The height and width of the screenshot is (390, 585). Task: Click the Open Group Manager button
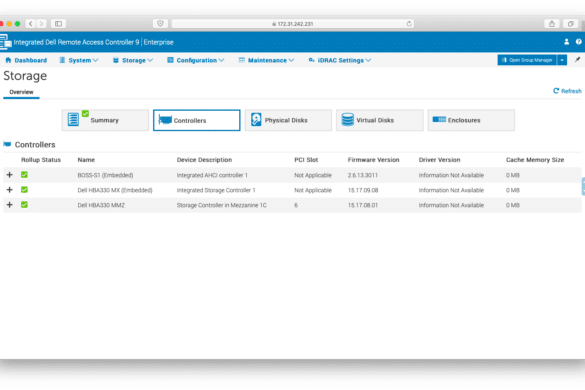[x=527, y=60]
